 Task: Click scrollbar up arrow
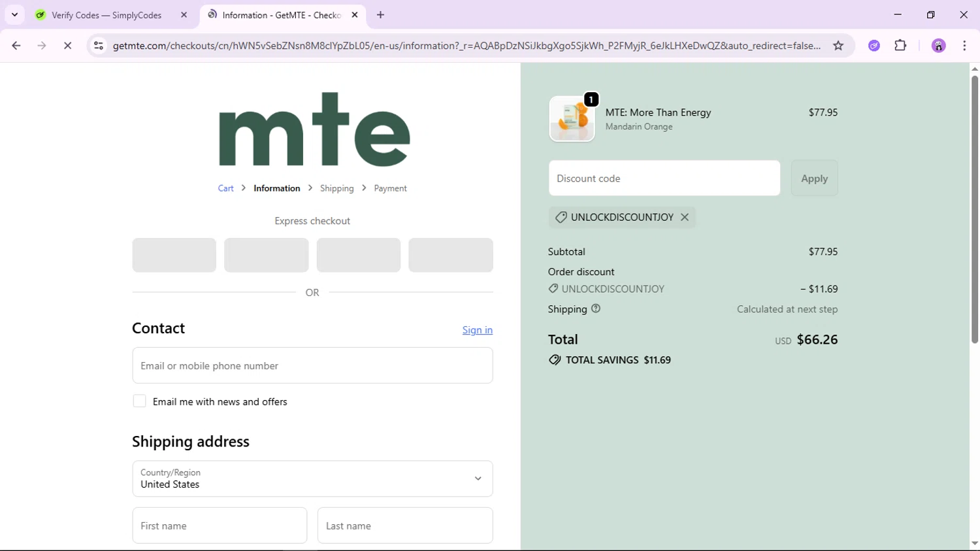tap(974, 69)
